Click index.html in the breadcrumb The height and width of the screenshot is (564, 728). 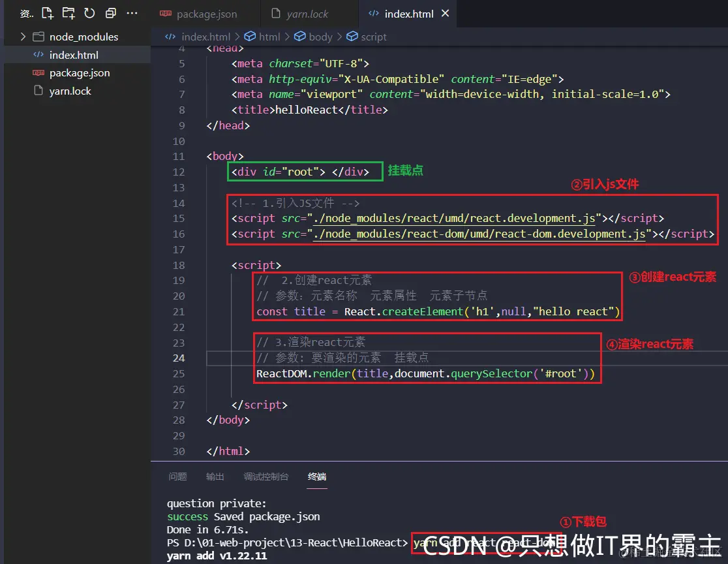[205, 37]
